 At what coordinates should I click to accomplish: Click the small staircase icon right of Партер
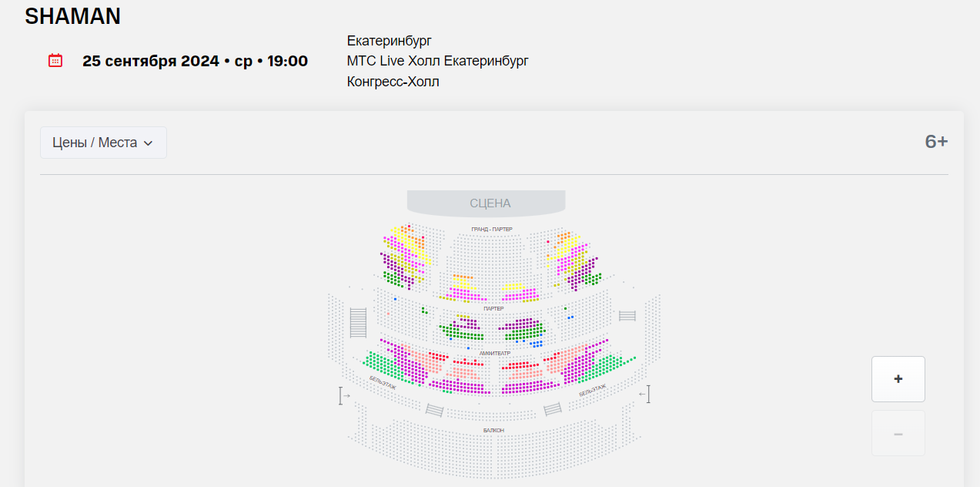[627, 316]
